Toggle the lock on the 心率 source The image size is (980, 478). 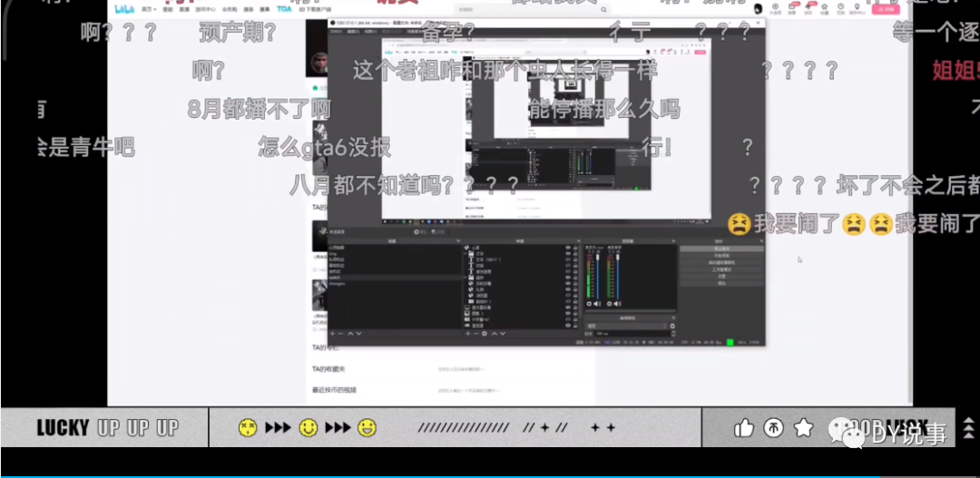(575, 248)
